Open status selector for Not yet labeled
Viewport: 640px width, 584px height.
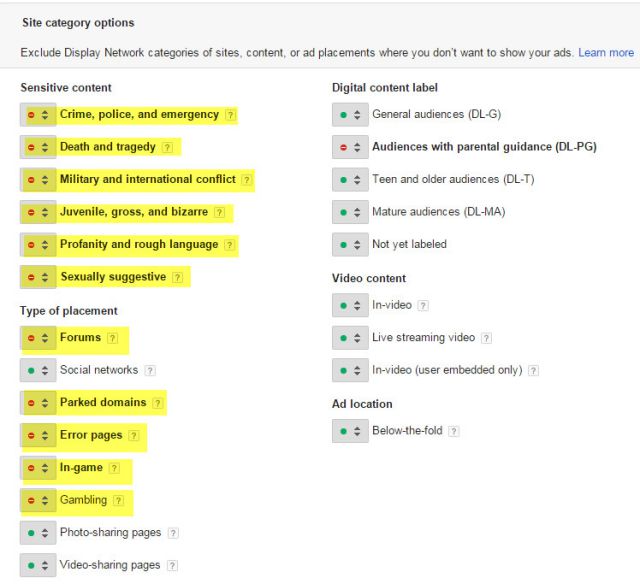coord(350,244)
